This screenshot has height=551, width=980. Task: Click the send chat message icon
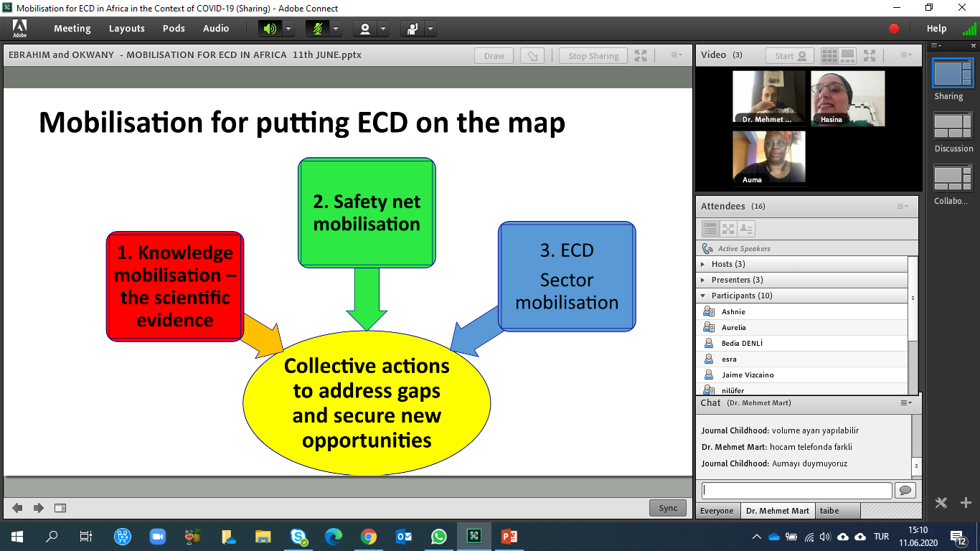tap(905, 490)
